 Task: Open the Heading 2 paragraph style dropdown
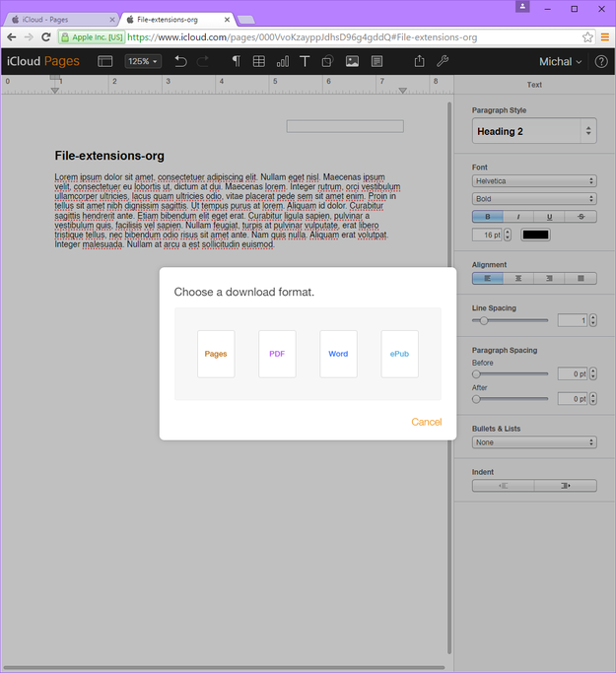tap(534, 131)
